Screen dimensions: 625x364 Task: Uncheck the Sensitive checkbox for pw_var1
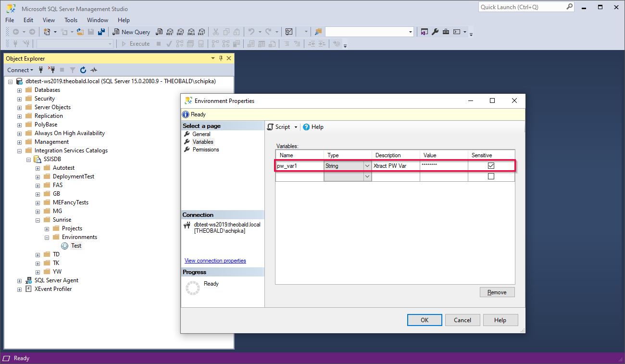tap(491, 165)
